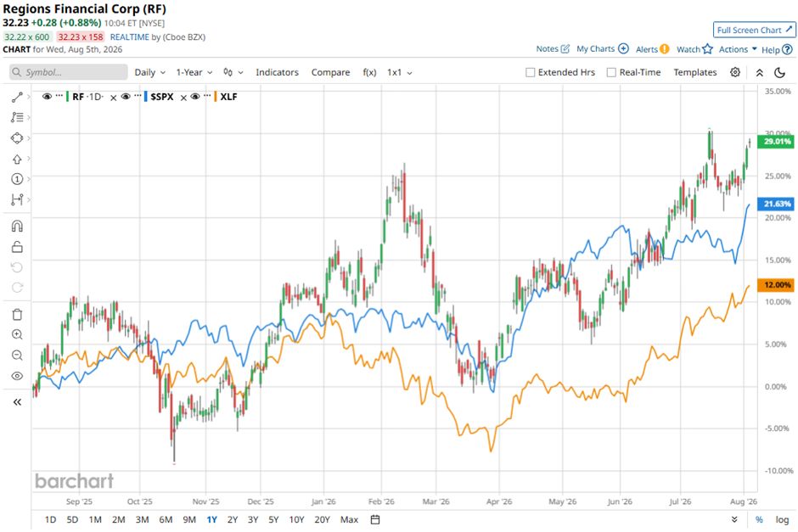The image size is (798, 532).
Task: Toggle percent scale mode
Action: click(x=759, y=520)
